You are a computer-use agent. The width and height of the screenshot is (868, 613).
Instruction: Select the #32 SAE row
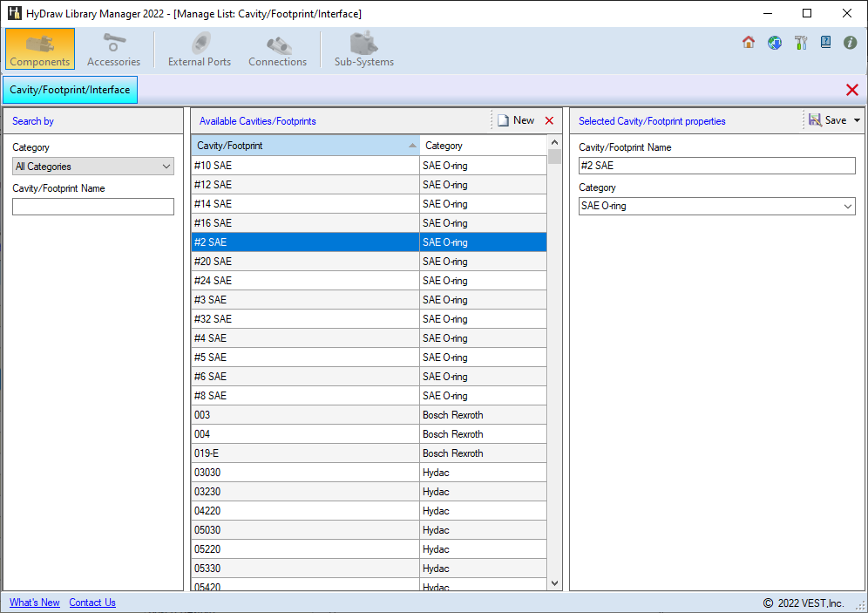pyautogui.click(x=369, y=319)
